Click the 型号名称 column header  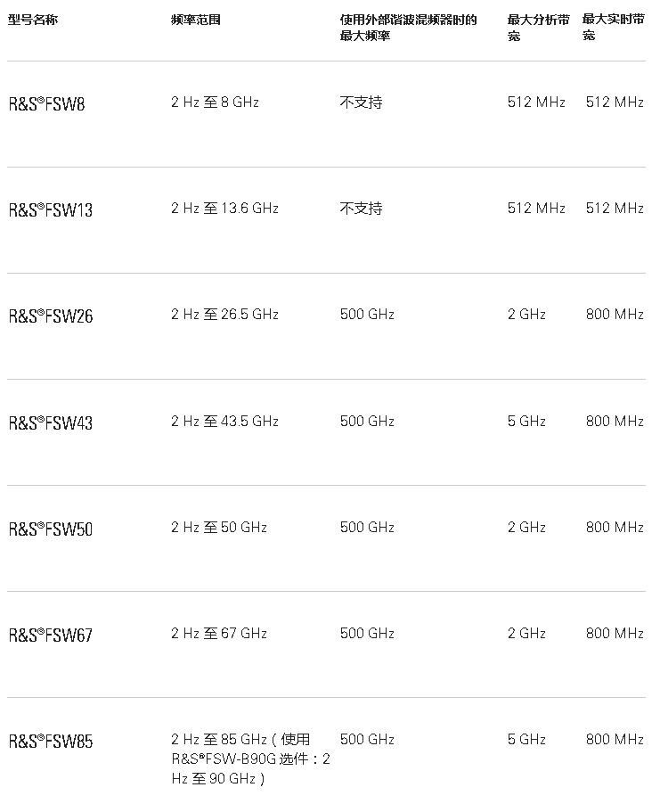[x=33, y=20]
